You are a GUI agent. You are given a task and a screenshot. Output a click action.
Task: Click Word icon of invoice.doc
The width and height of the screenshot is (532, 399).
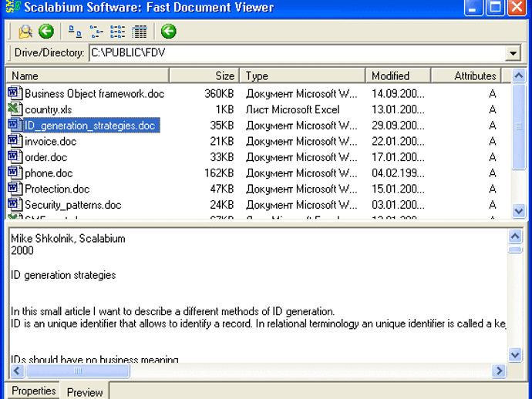point(15,141)
